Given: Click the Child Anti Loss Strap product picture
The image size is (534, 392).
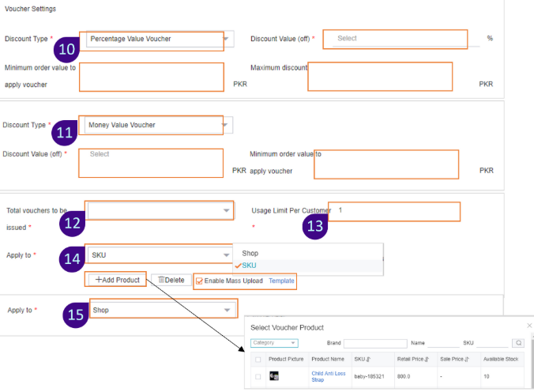Looking at the screenshot, I should point(274,376).
